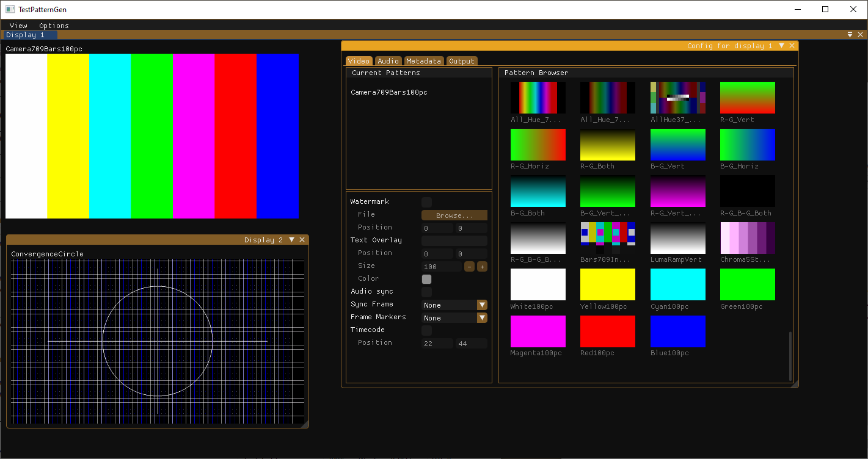The height and width of the screenshot is (459, 868).
Task: Select the Red100pc pattern
Action: click(608, 331)
